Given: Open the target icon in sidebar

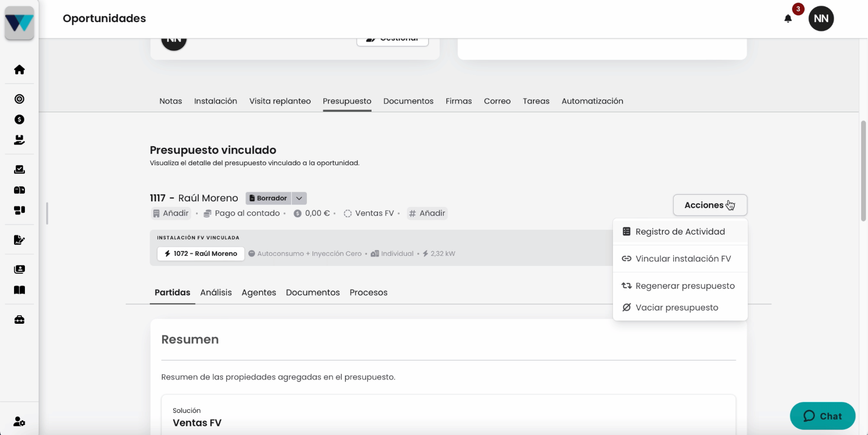Looking at the screenshot, I should [x=19, y=99].
